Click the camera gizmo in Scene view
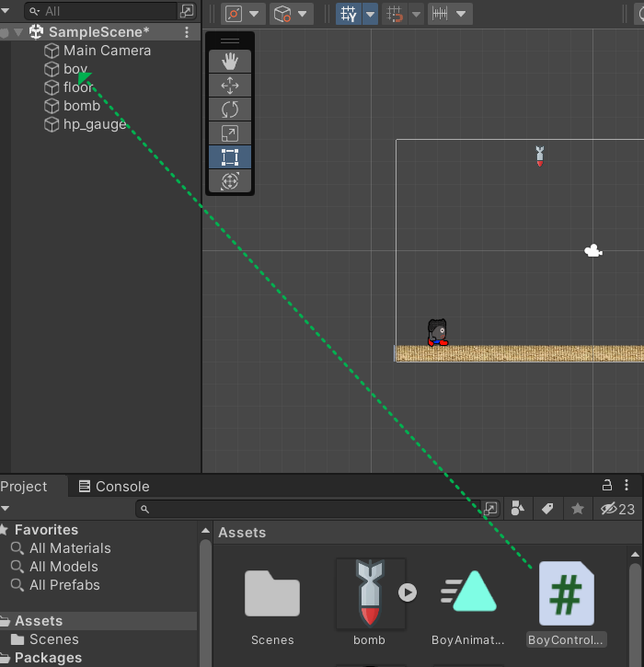 pyautogui.click(x=593, y=251)
